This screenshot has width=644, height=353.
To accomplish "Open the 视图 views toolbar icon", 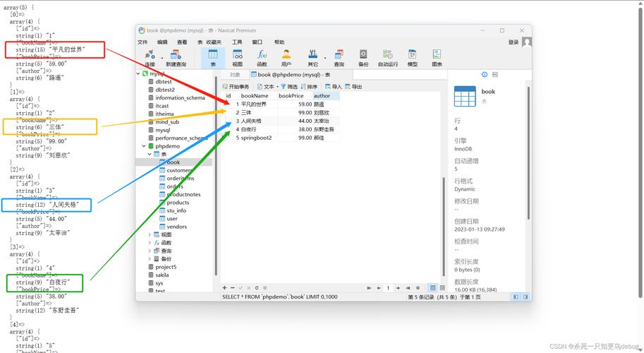I will pyautogui.click(x=238, y=58).
